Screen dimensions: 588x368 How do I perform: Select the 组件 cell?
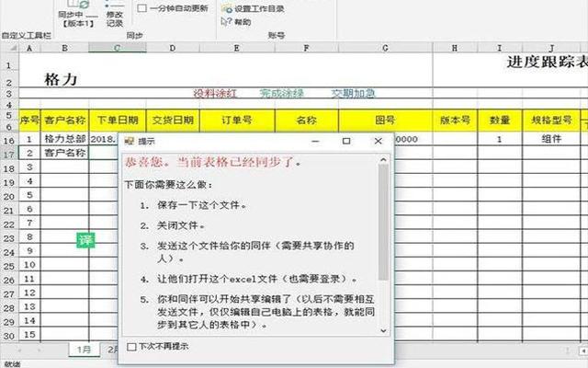[551, 139]
